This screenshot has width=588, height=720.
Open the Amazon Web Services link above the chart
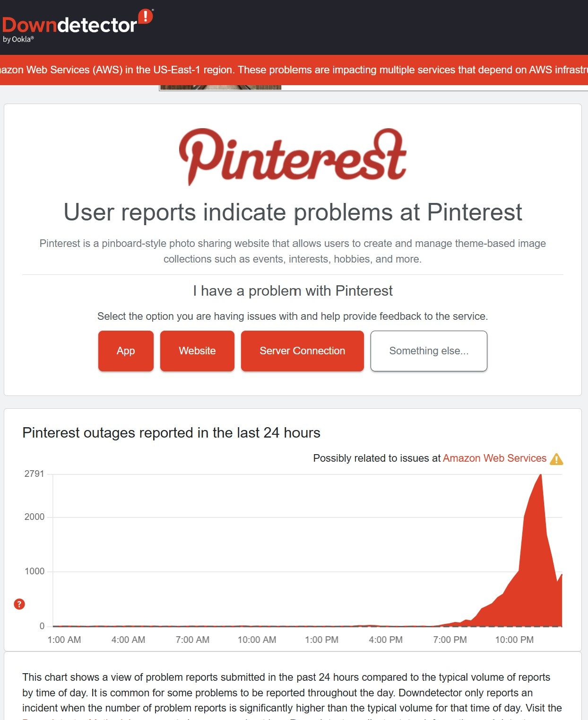(494, 458)
